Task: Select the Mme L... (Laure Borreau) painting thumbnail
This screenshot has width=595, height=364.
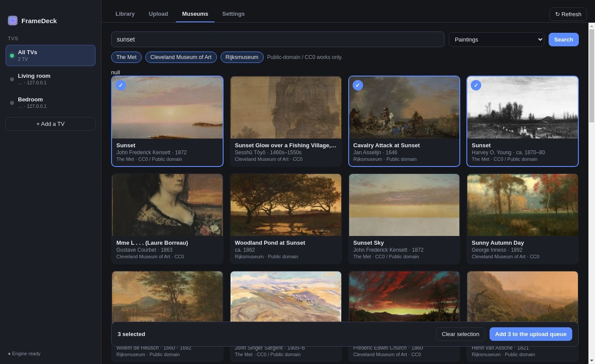Action: pos(167,205)
